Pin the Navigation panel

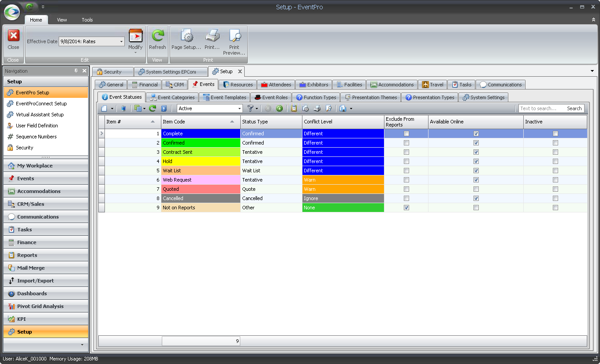pyautogui.click(x=76, y=71)
